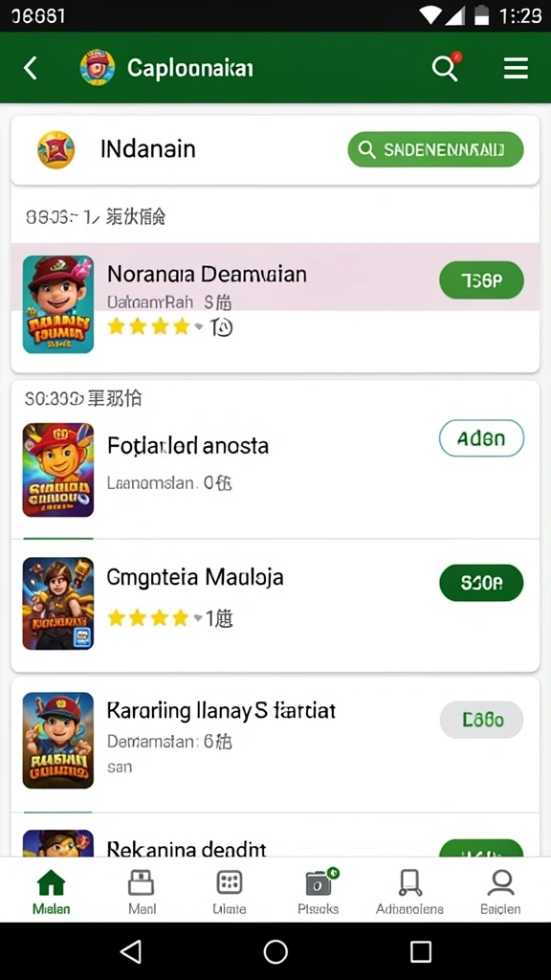Select the round INdanain badge icon
Image resolution: width=551 pixels, height=980 pixels.
(56, 149)
